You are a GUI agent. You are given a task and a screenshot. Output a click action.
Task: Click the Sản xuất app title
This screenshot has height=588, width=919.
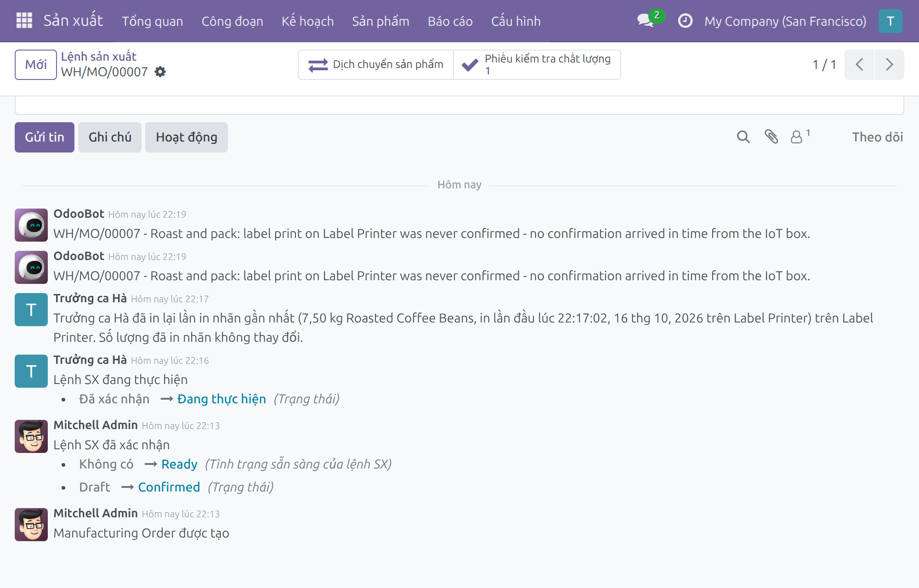click(74, 21)
